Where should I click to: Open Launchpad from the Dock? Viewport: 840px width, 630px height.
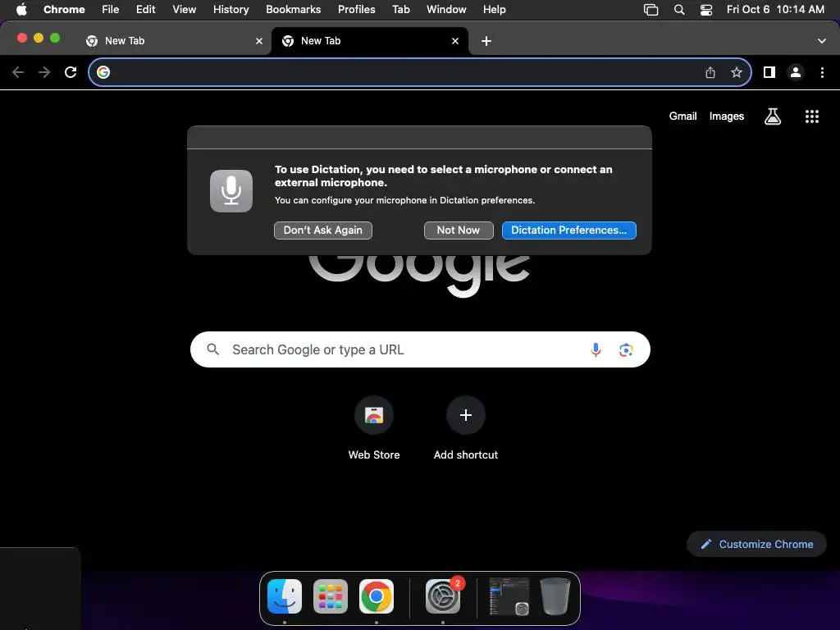pos(331,596)
